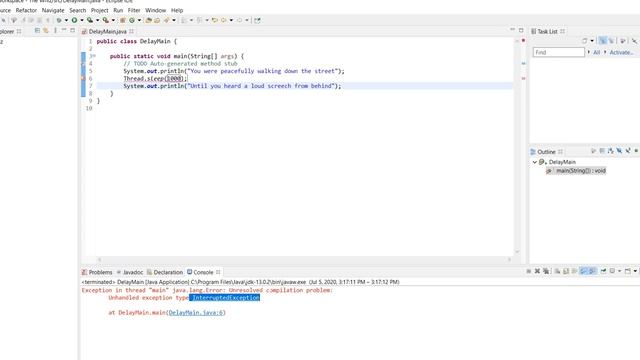Open External Tools dropdown arrow
Screen dimensions: 640x360
click(113, 20)
